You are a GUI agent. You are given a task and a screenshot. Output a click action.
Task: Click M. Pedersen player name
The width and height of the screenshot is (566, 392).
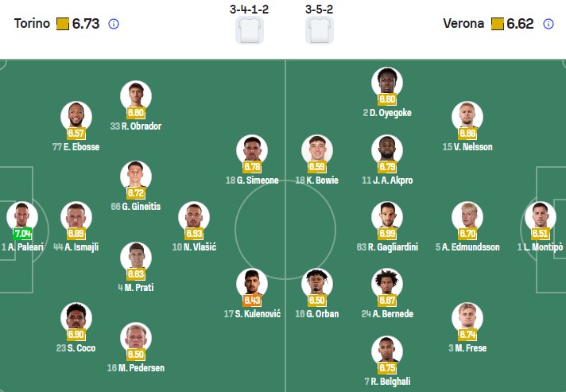(135, 367)
